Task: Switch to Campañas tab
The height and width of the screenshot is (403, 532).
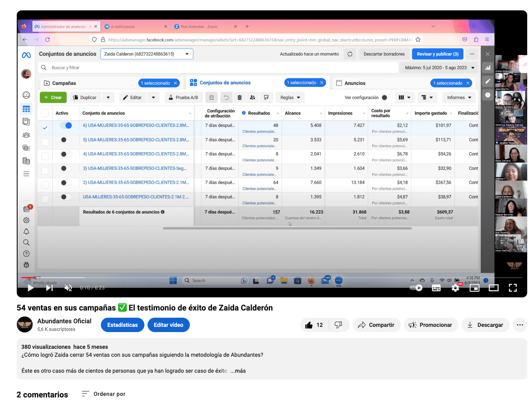Action: (64, 83)
